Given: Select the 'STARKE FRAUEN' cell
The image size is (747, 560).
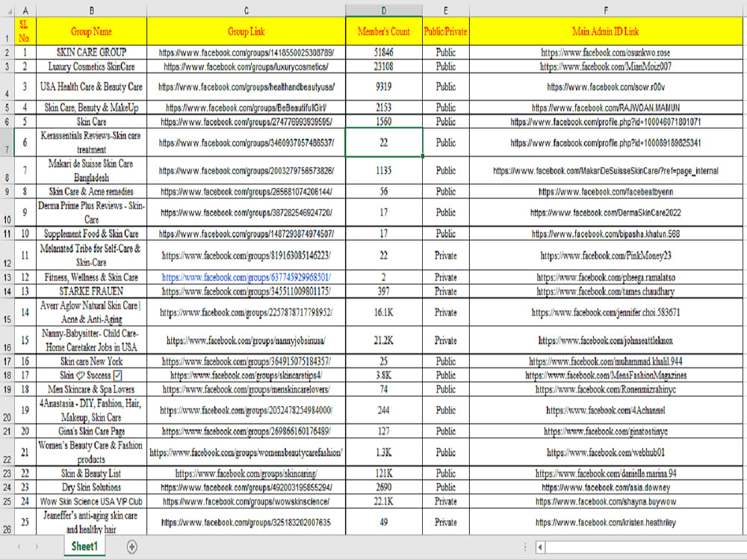Looking at the screenshot, I should [x=91, y=291].
